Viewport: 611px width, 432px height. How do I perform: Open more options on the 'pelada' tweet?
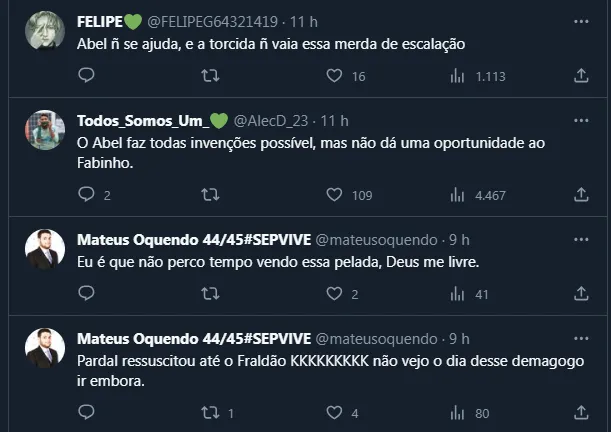pyautogui.click(x=582, y=239)
